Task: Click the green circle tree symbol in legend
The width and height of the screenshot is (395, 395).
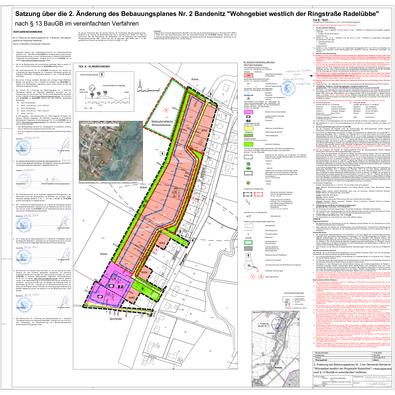Action: point(248,165)
